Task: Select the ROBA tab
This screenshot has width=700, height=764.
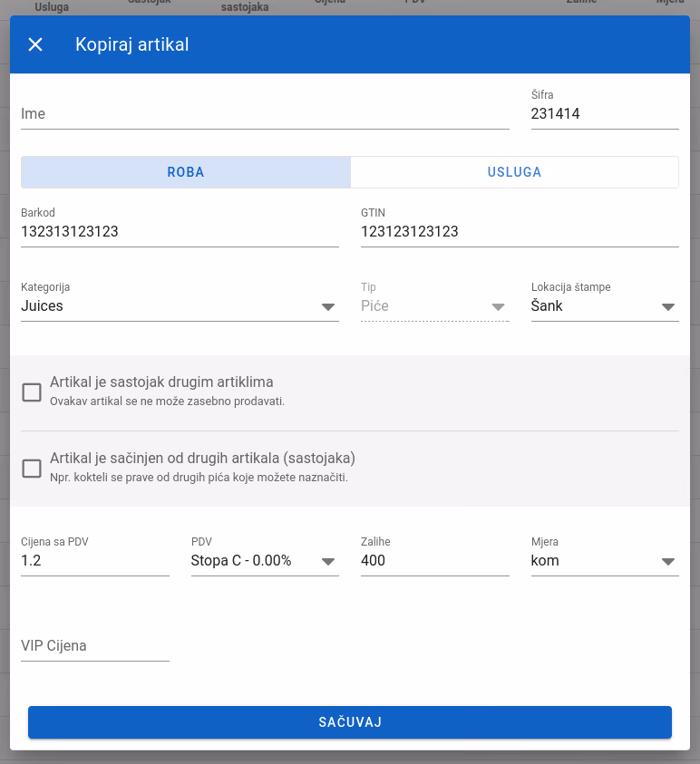Action: point(186,172)
